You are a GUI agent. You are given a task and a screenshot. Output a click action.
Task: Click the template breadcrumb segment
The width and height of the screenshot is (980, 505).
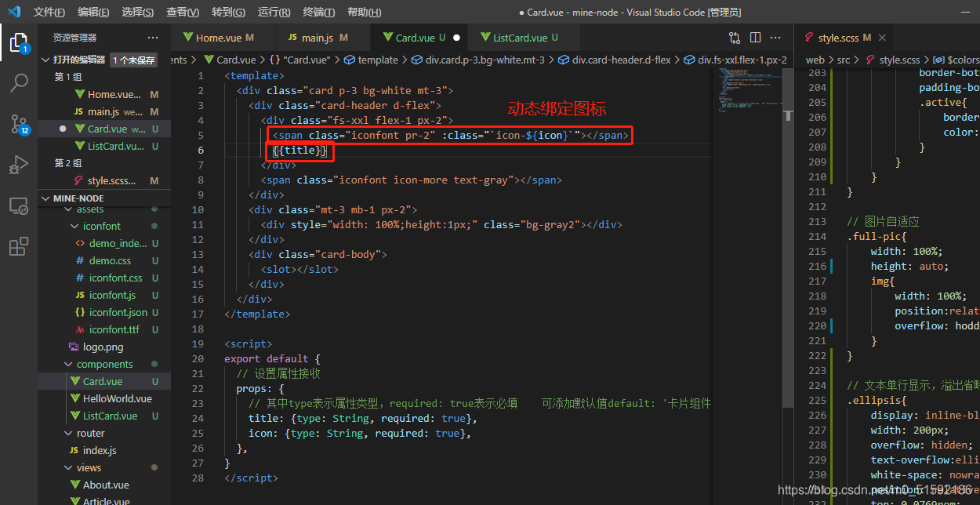click(379, 60)
